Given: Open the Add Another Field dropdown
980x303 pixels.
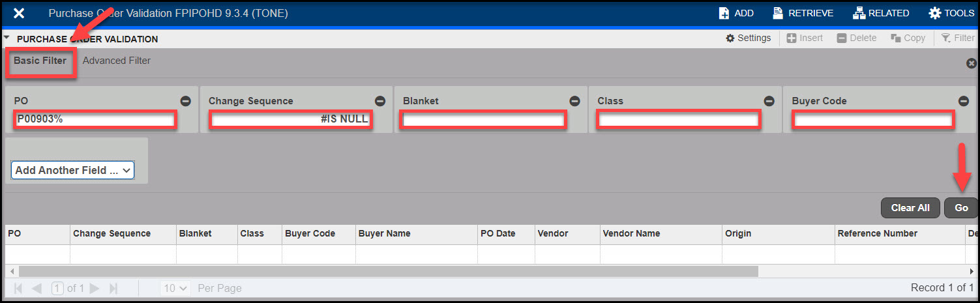Looking at the screenshot, I should point(72,170).
